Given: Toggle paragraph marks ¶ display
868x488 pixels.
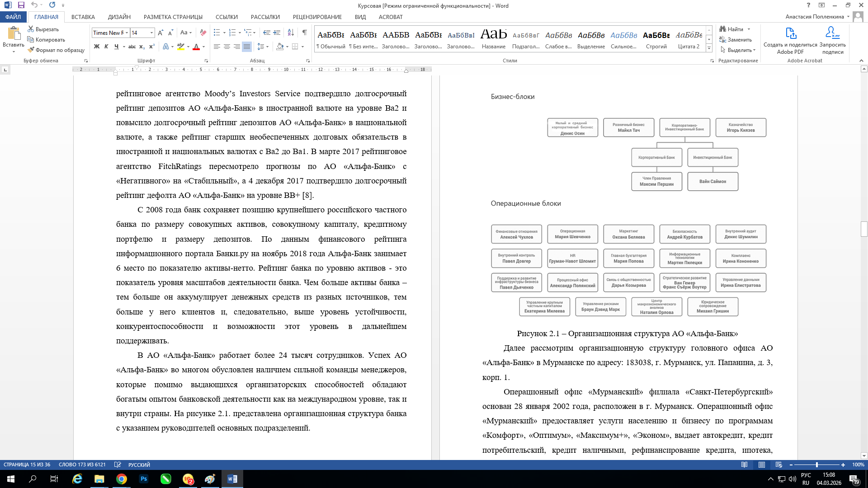Looking at the screenshot, I should click(x=305, y=33).
